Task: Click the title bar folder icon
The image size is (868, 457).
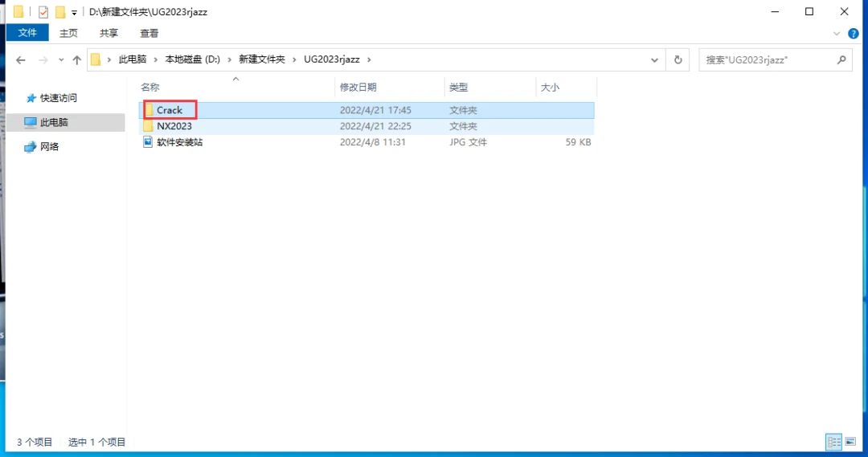Action: (18, 11)
